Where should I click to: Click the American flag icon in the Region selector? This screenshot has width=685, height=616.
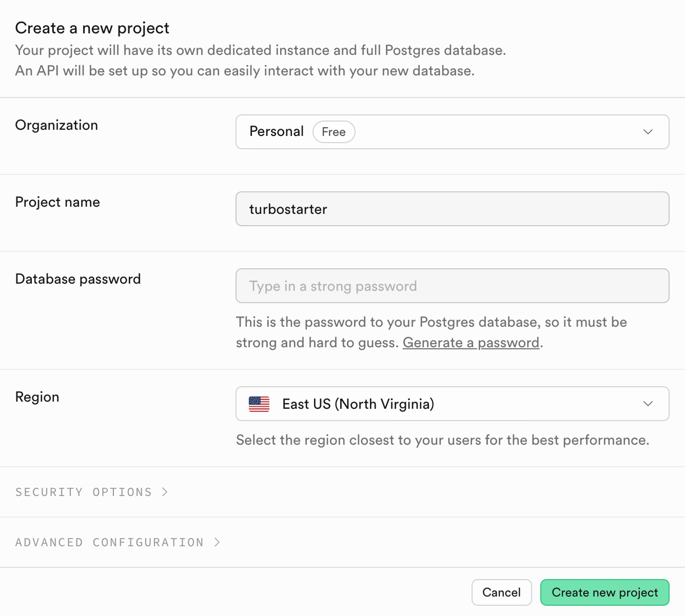point(259,404)
